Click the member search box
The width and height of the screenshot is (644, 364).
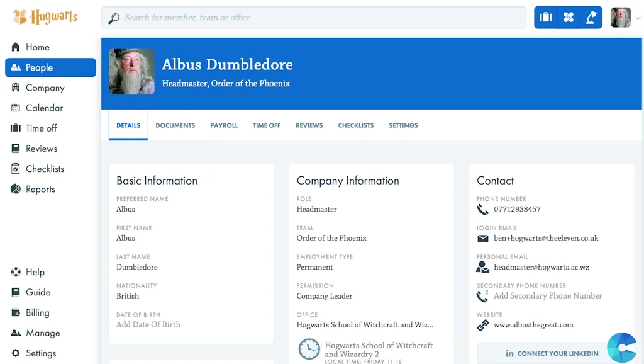tap(313, 18)
